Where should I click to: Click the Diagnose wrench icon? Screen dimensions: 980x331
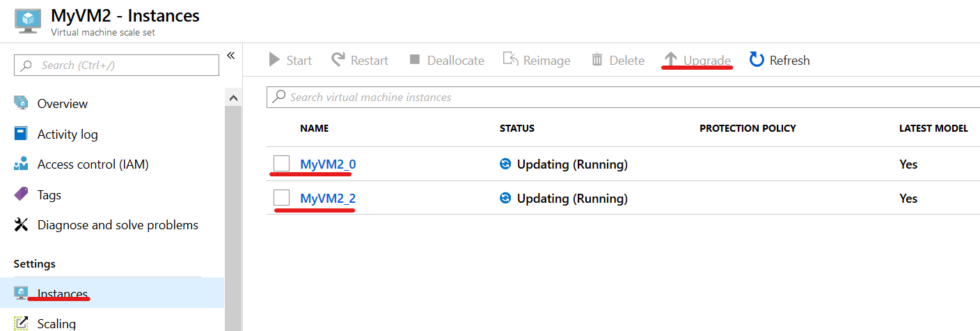click(22, 225)
